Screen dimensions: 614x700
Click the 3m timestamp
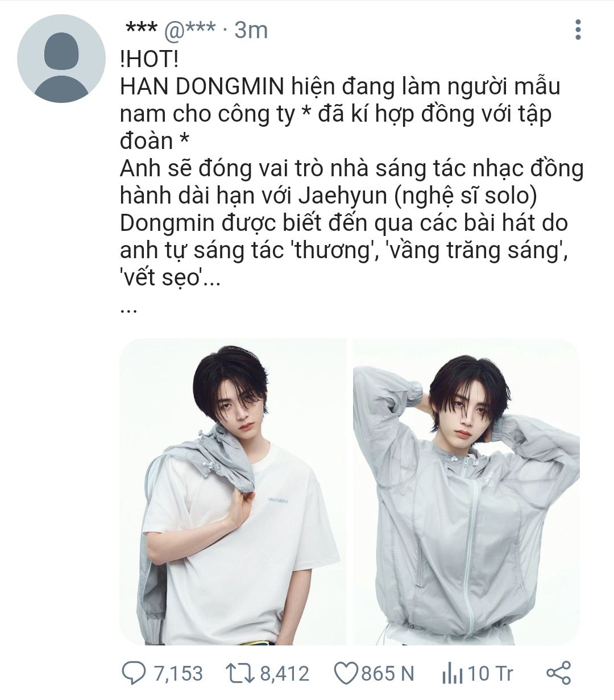[251, 30]
